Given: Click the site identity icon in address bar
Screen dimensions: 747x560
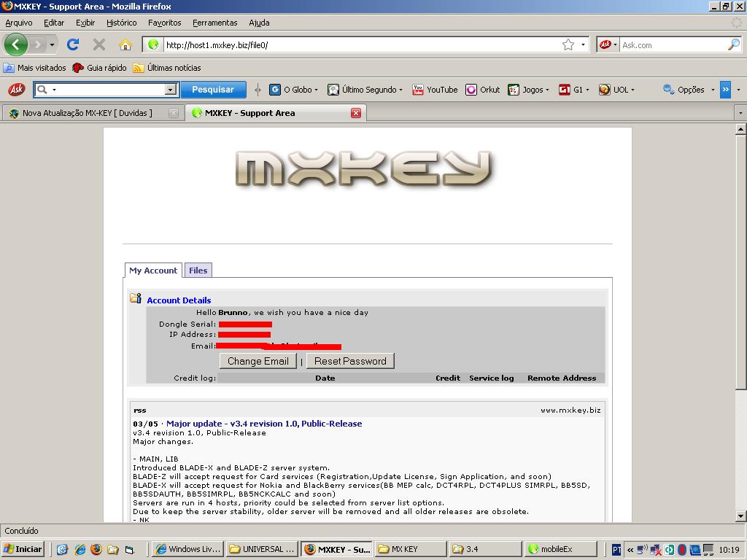Looking at the screenshot, I should [x=153, y=44].
